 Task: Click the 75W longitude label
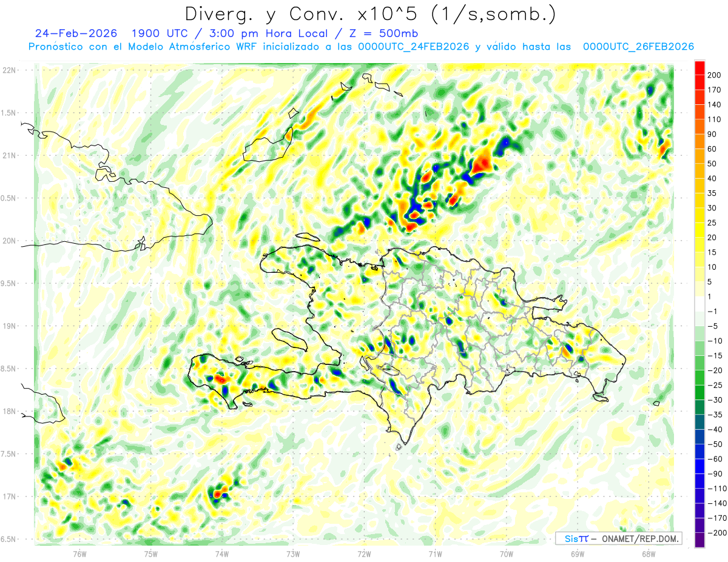(151, 554)
